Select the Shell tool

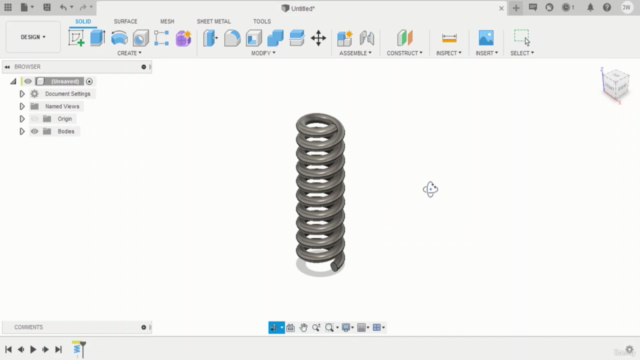click(253, 38)
